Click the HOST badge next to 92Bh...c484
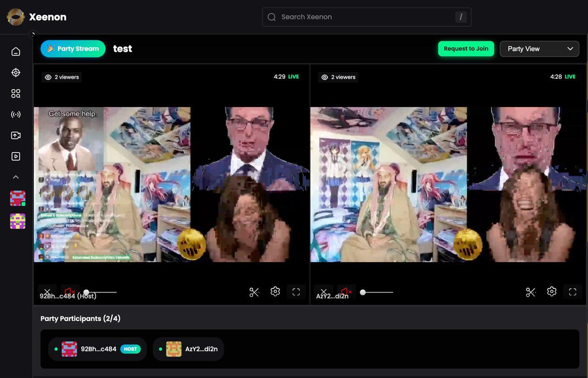The width and height of the screenshot is (588, 378). (130, 349)
